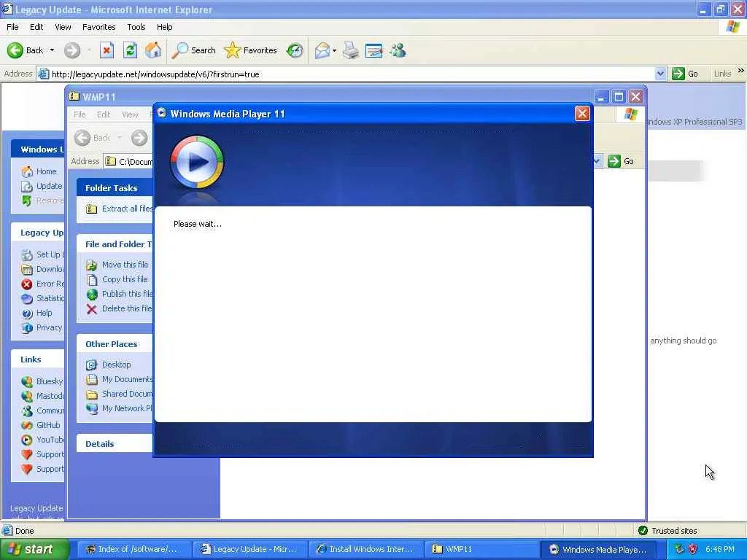Open the History icon in IE toolbar
The image size is (747, 560).
click(295, 50)
